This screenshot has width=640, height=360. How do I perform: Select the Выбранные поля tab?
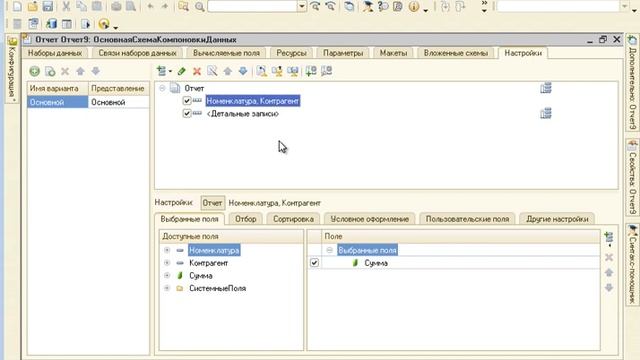pyautogui.click(x=189, y=219)
